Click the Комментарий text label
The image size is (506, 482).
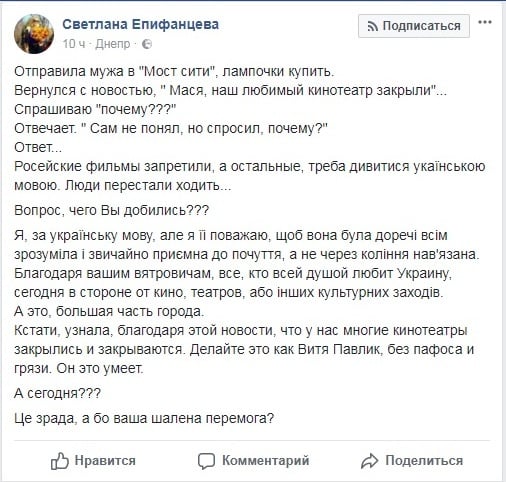point(266,461)
